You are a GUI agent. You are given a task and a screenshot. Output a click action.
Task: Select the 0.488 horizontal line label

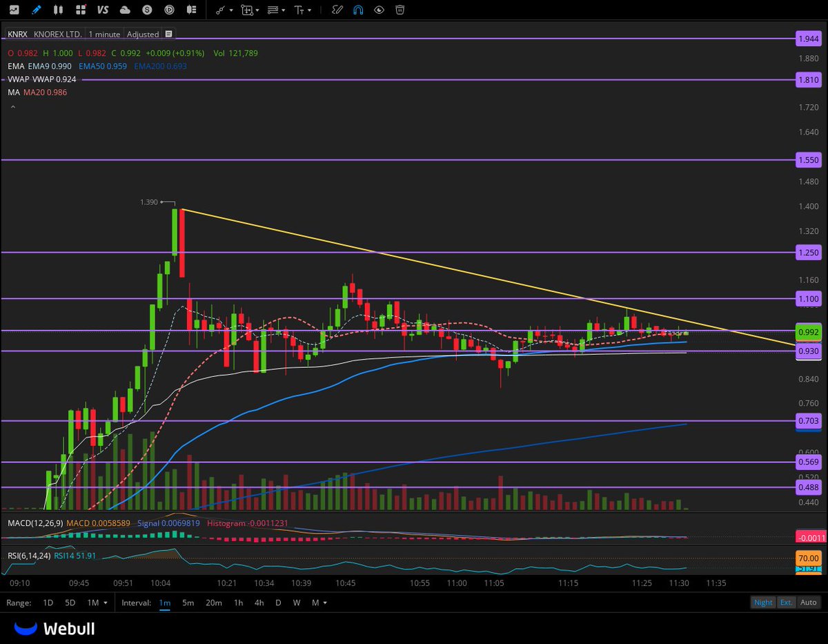pos(808,487)
